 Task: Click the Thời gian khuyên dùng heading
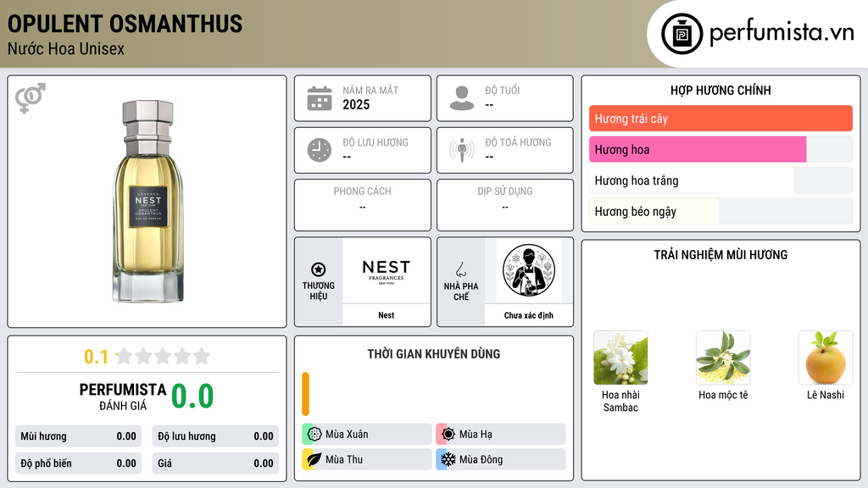point(433,354)
